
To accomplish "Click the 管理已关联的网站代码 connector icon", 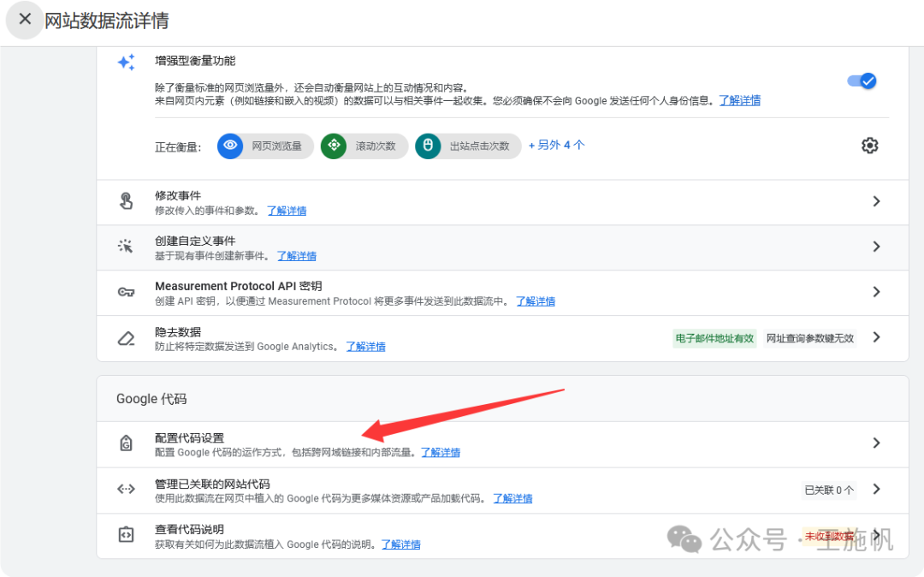I will [126, 489].
